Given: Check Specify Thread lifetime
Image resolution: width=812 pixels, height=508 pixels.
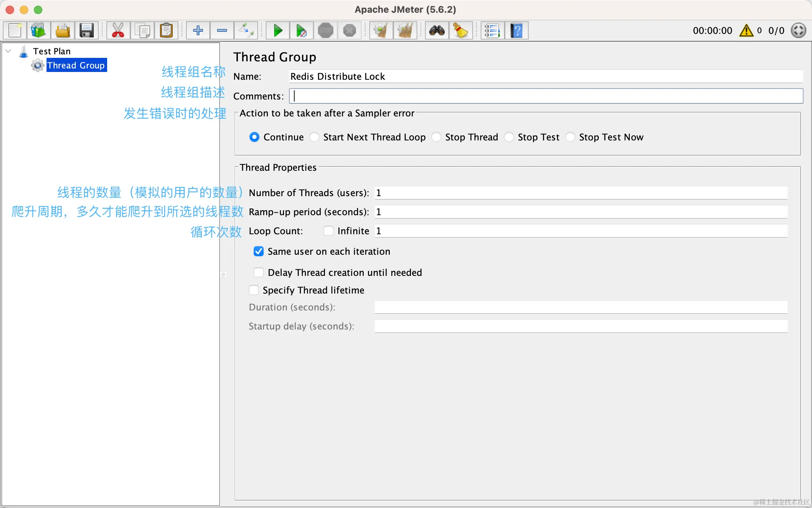Looking at the screenshot, I should (254, 290).
